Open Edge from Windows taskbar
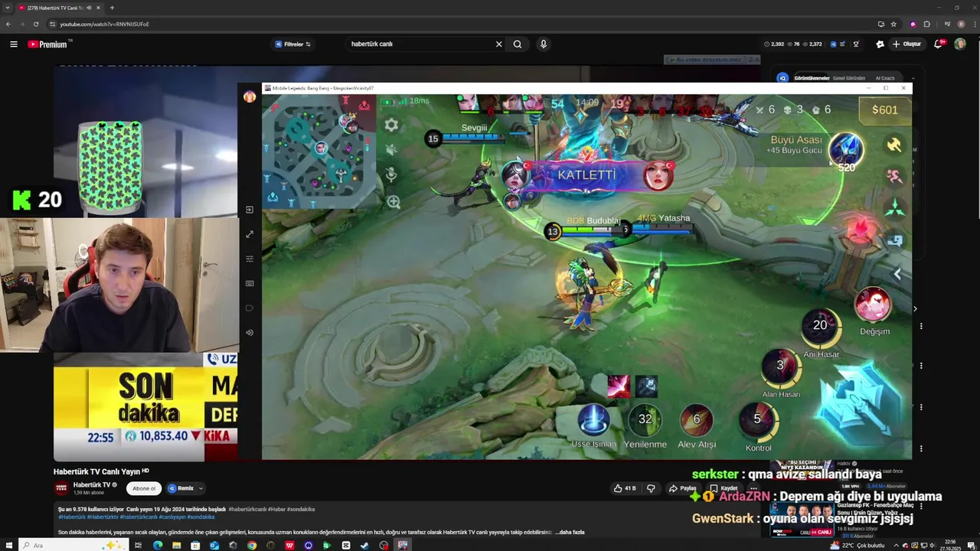The width and height of the screenshot is (980, 551). [x=158, y=545]
